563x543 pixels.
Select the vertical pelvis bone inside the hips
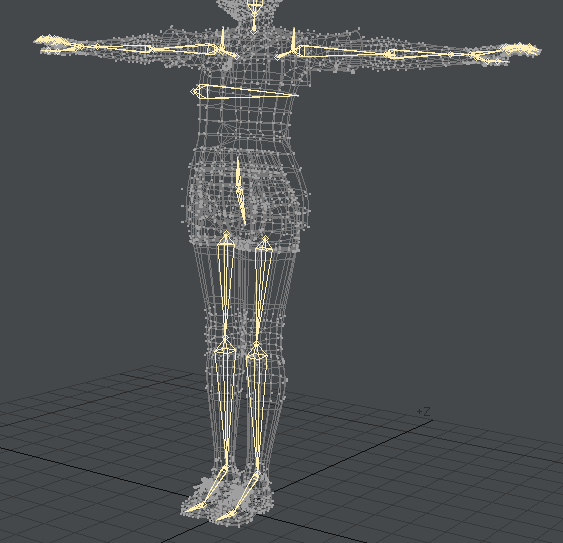click(x=240, y=192)
